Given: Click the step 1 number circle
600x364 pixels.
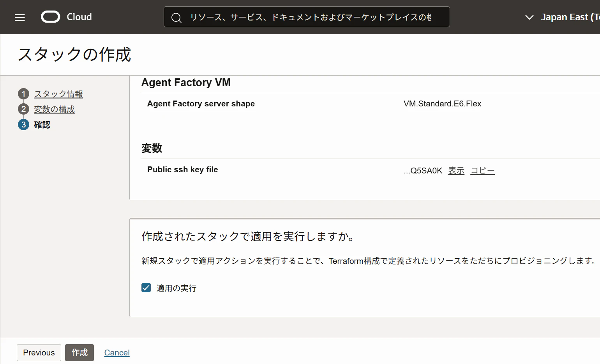Looking at the screenshot, I should tap(23, 94).
